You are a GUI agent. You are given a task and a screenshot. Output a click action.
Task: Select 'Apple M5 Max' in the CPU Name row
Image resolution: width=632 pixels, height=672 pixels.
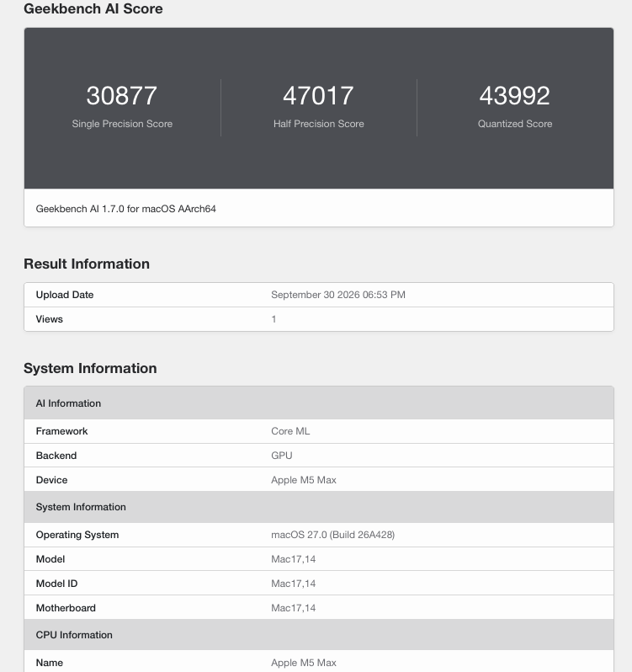pos(304,663)
